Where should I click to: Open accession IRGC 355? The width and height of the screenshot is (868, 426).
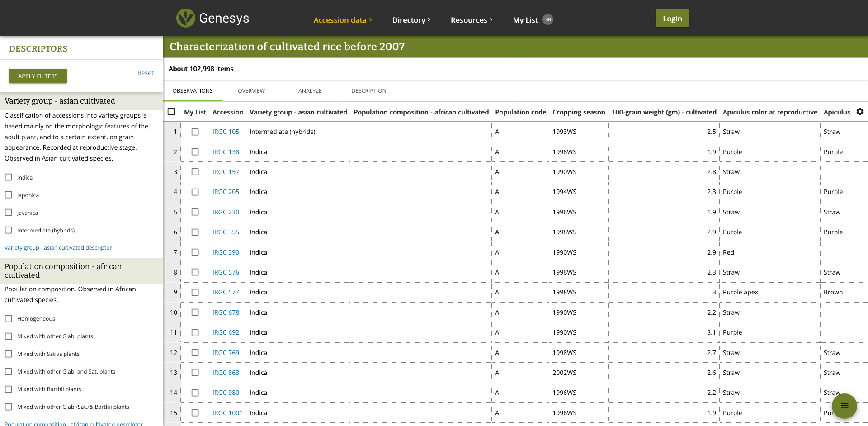tap(226, 232)
